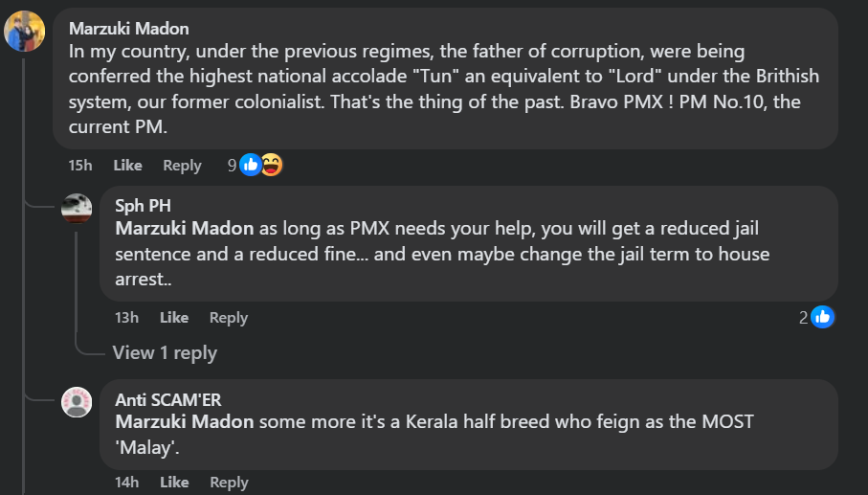Open Marzuki Madon author name link
Screen dimensions: 868x495
pos(128,29)
